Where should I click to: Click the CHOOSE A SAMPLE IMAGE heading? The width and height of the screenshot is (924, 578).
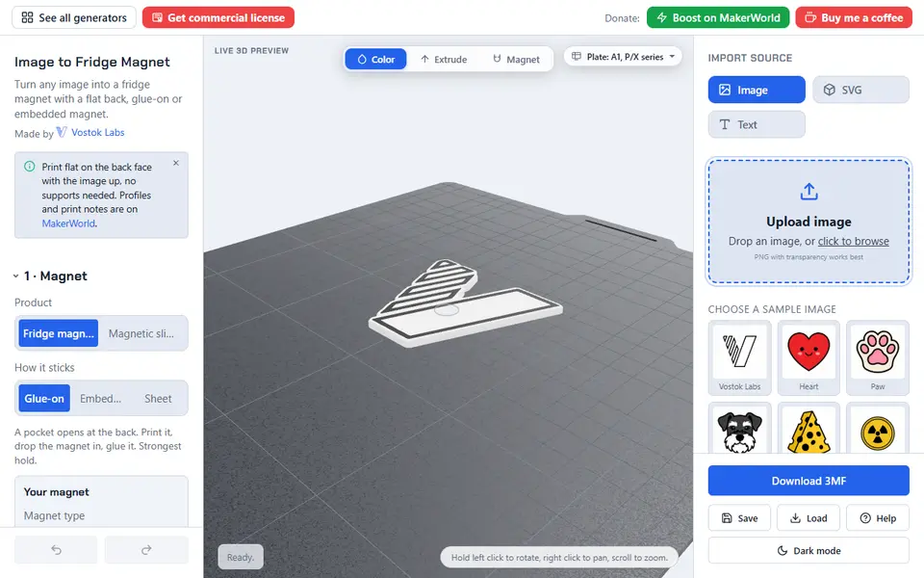pyautogui.click(x=772, y=309)
